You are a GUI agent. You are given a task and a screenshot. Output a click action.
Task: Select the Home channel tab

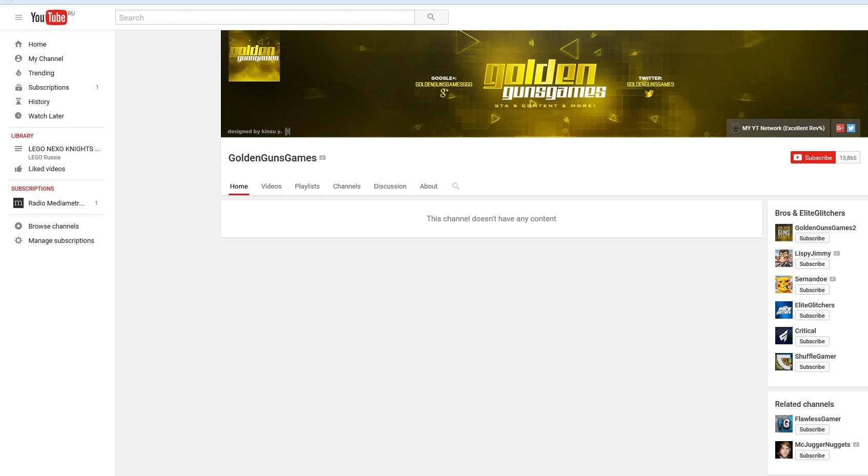pyautogui.click(x=239, y=187)
